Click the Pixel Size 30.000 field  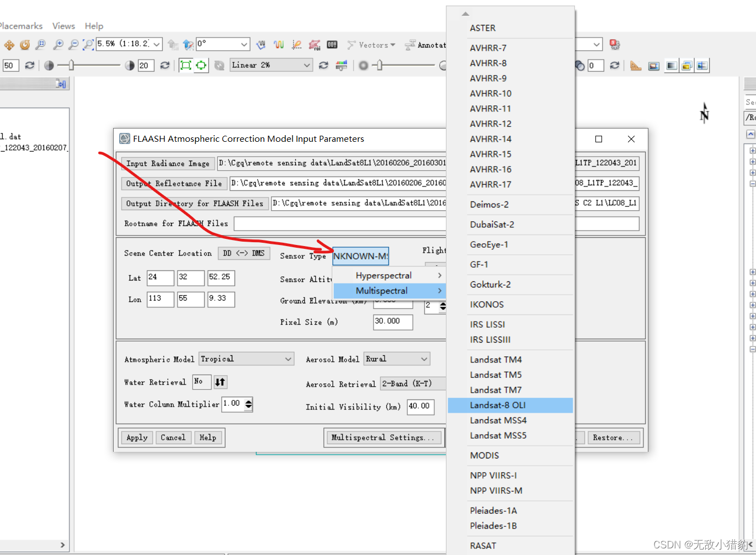(x=393, y=322)
